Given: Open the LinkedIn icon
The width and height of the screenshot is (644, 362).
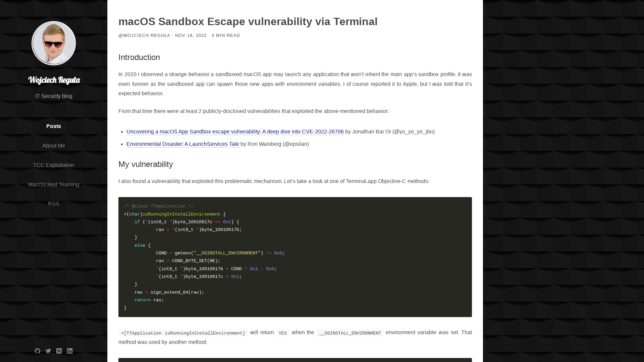Looking at the screenshot, I should pyautogui.click(x=70, y=351).
